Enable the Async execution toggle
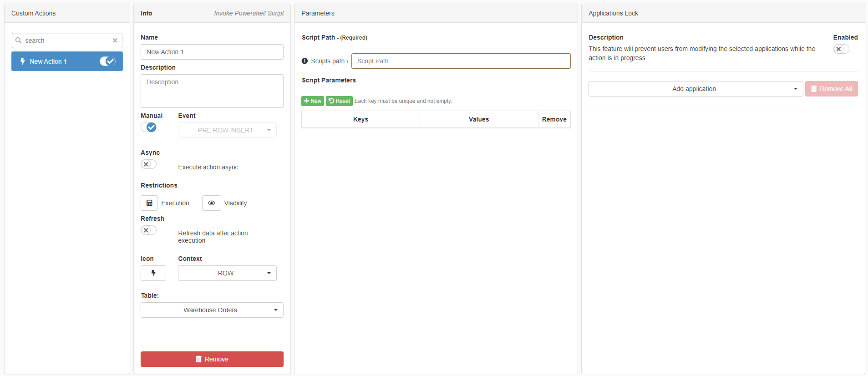Screen dimensions: 868x376 tap(148, 164)
